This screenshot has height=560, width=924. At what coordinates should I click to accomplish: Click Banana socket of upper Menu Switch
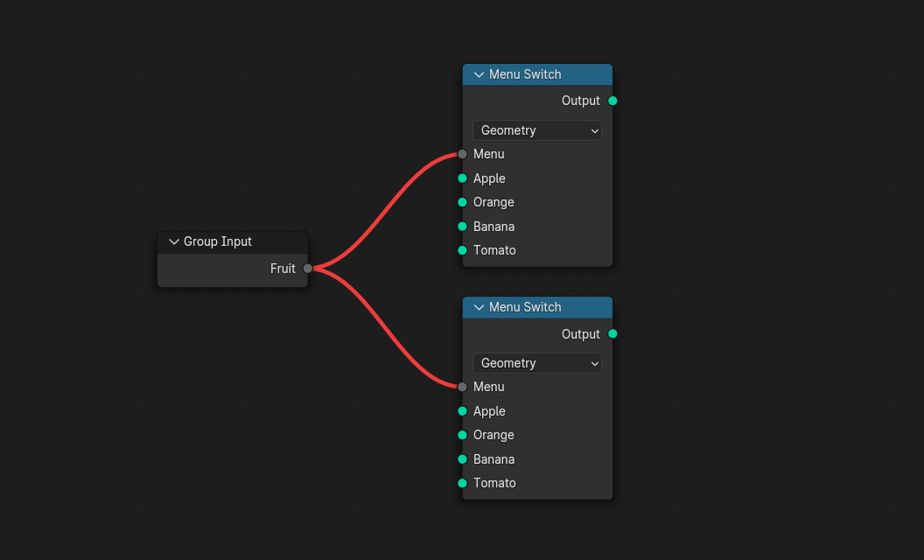[x=463, y=227]
